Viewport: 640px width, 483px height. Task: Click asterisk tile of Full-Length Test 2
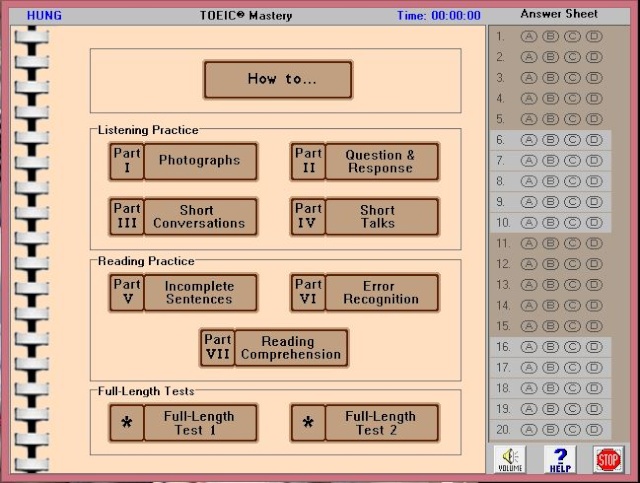[308, 423]
